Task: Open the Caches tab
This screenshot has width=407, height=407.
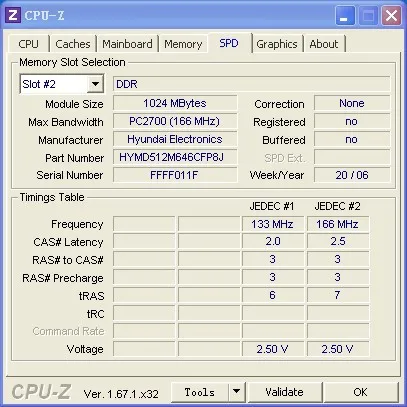Action: tap(73, 44)
